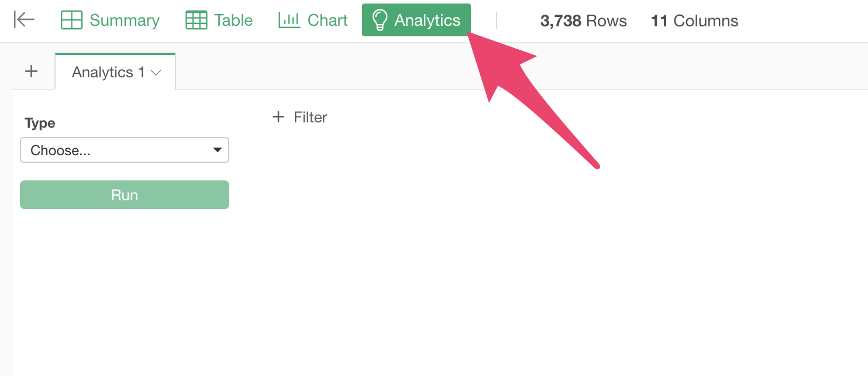Select the Analytics view label
This screenshot has width=868, height=376.
427,20
